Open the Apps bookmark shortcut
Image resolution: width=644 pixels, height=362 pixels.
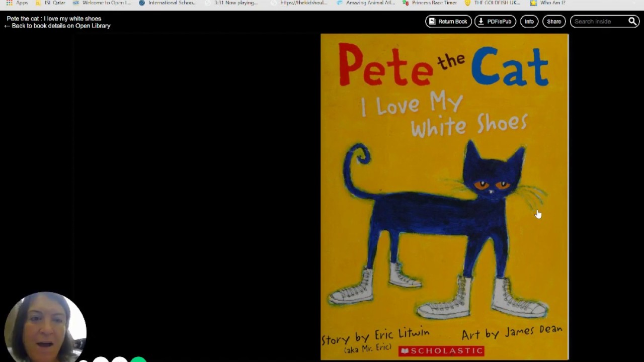(x=17, y=3)
